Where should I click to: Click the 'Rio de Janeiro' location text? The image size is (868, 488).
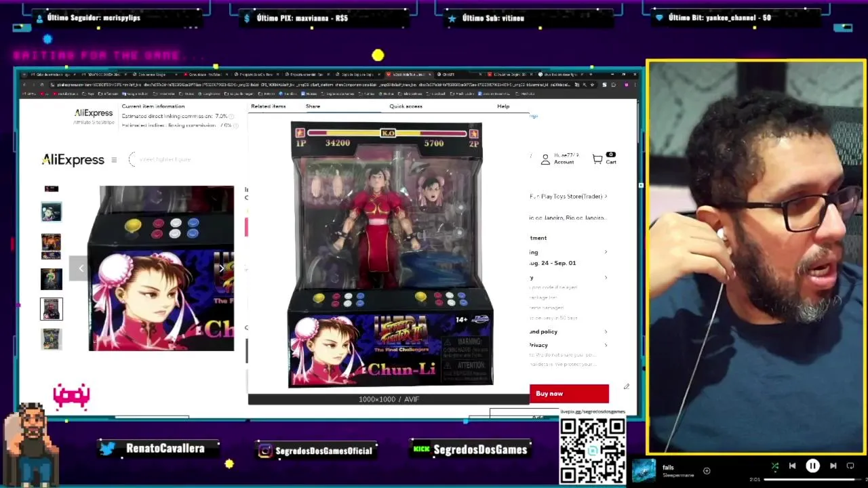pos(568,218)
